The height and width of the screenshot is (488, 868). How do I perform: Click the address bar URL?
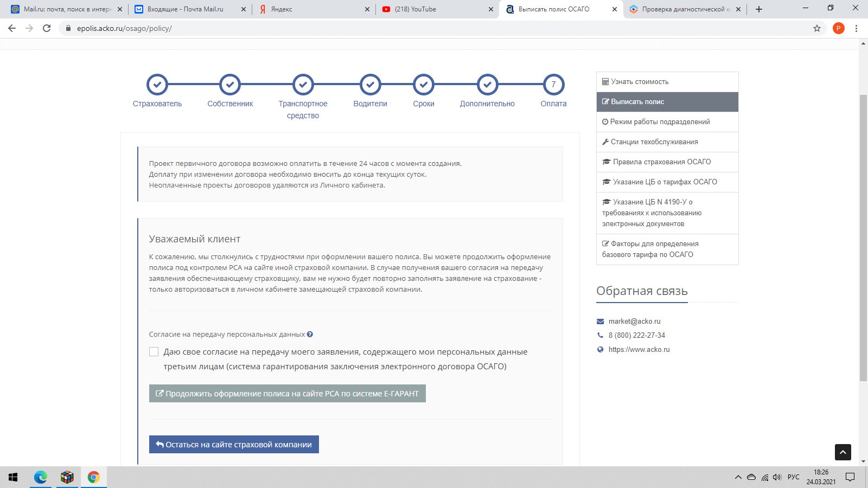(124, 28)
